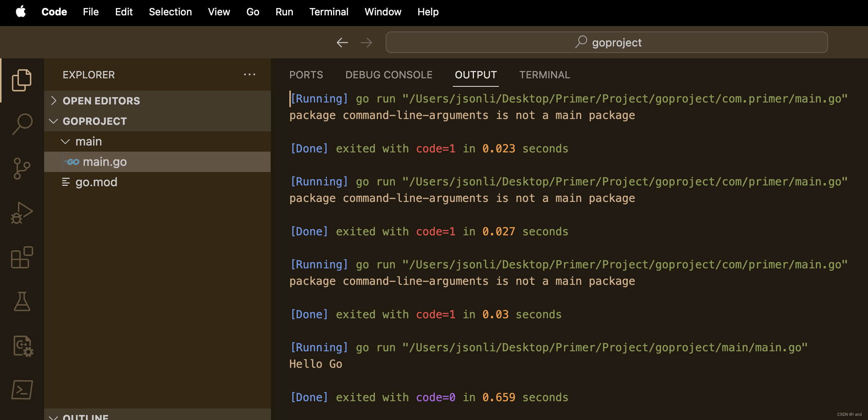
Task: Select go.mod file in explorer
Action: pos(97,182)
